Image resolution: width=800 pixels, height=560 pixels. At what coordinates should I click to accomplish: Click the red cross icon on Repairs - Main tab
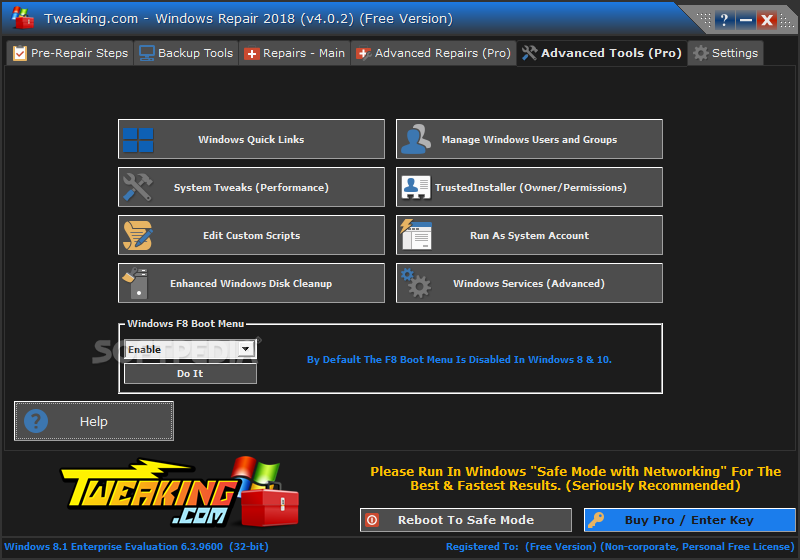[252, 54]
